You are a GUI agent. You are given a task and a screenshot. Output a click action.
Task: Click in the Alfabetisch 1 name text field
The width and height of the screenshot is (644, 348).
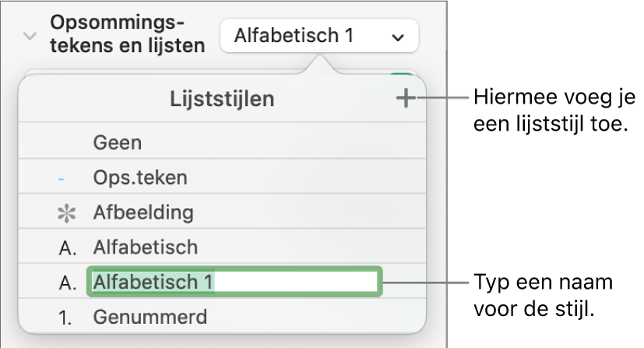click(296, 283)
